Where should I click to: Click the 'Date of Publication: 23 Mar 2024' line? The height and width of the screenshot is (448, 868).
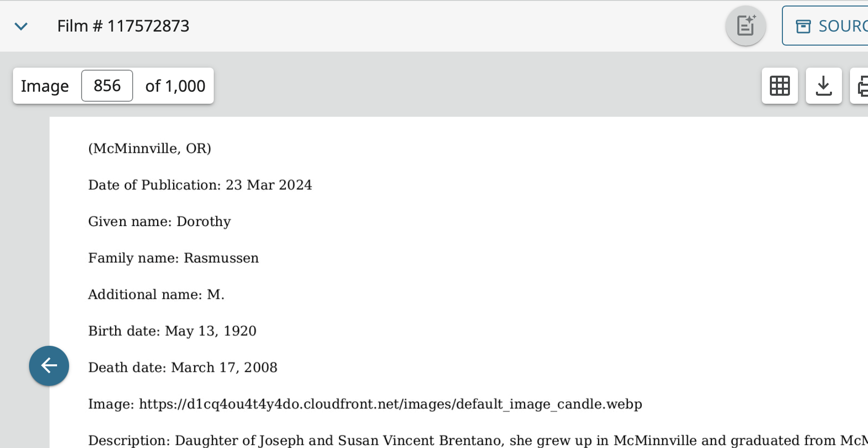click(200, 185)
